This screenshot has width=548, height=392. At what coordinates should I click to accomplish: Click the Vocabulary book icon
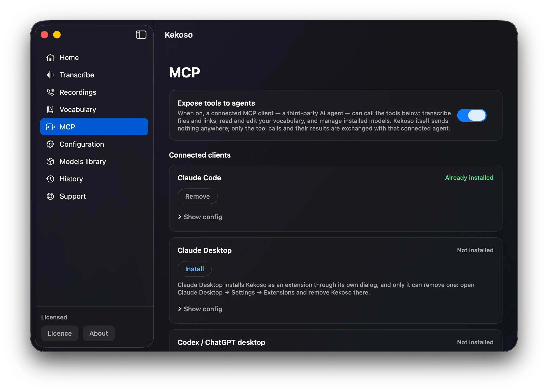coord(50,110)
